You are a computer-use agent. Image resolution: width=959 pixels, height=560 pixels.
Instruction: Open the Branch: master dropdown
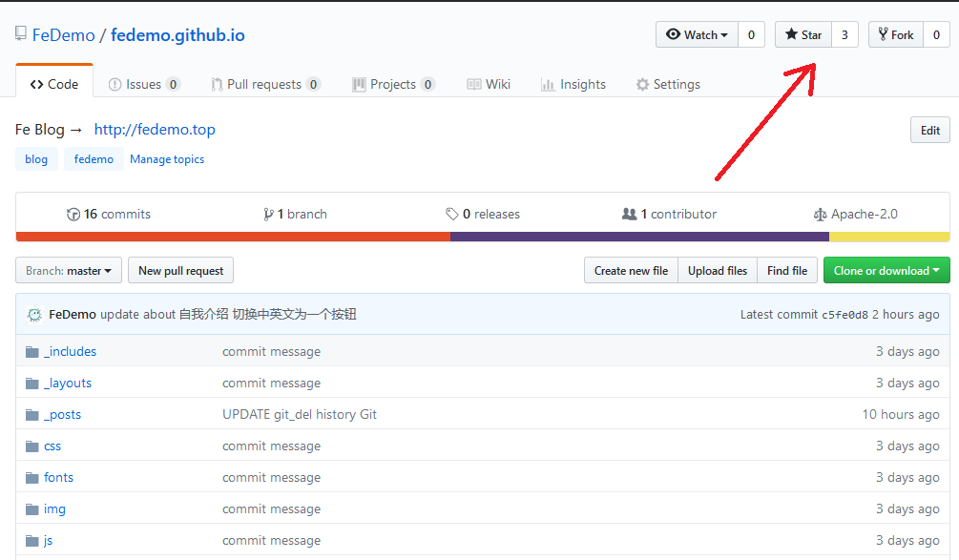point(69,270)
